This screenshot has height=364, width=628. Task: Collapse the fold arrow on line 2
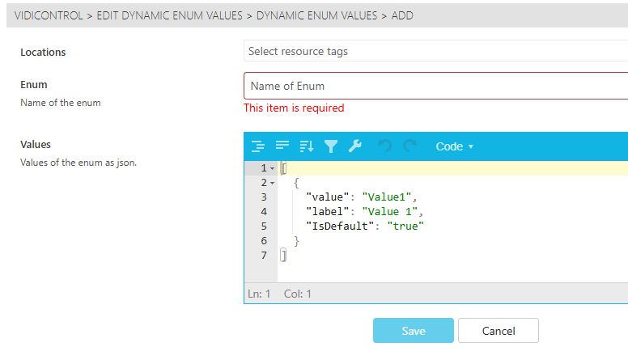[x=272, y=183]
